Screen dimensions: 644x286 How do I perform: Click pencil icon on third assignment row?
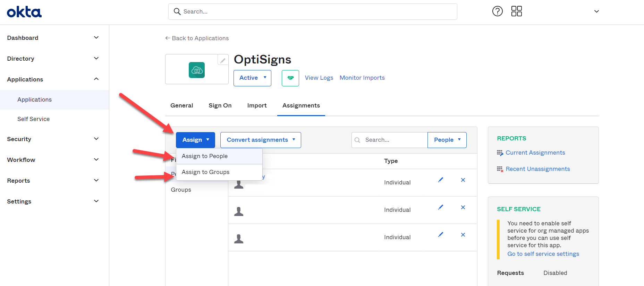441,235
